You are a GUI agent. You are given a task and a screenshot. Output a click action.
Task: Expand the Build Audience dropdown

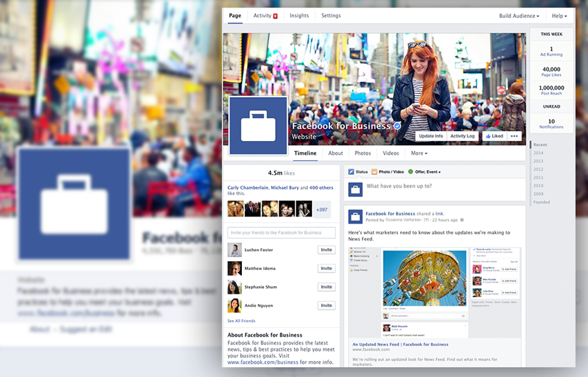(x=519, y=16)
